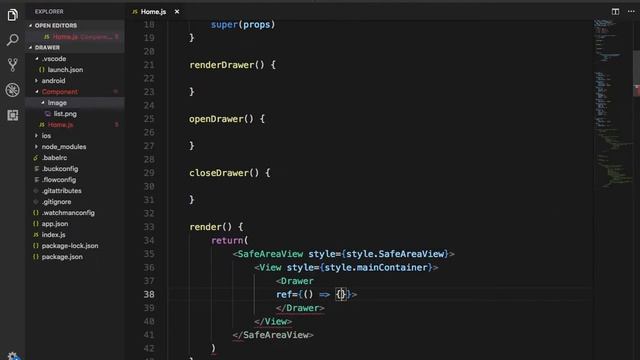
Task: Click the closing </View> tag
Action: (x=273, y=321)
